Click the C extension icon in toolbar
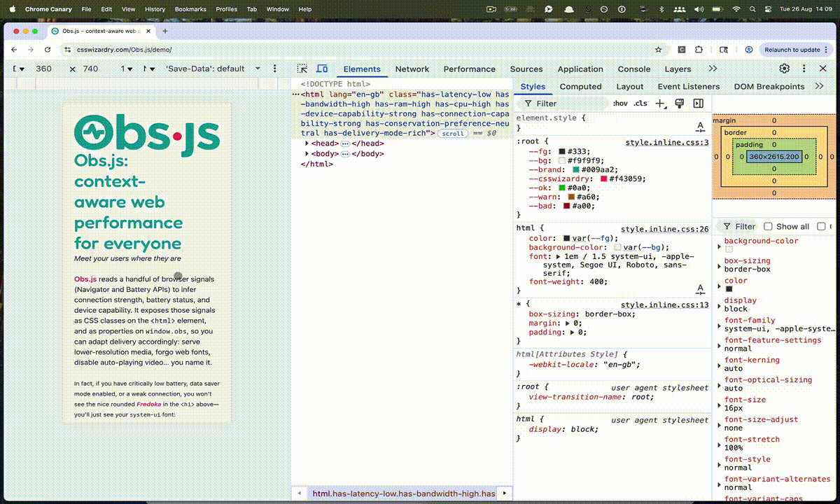840x504 pixels. [x=681, y=50]
